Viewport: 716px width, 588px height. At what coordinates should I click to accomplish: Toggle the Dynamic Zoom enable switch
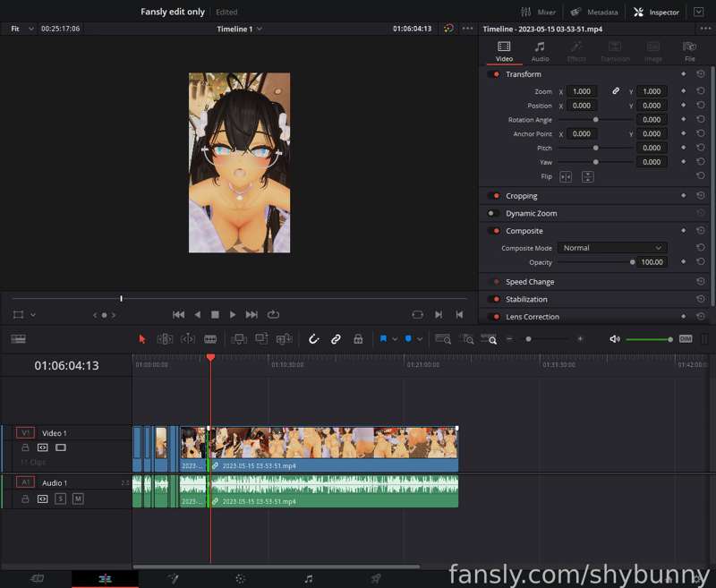pos(493,213)
